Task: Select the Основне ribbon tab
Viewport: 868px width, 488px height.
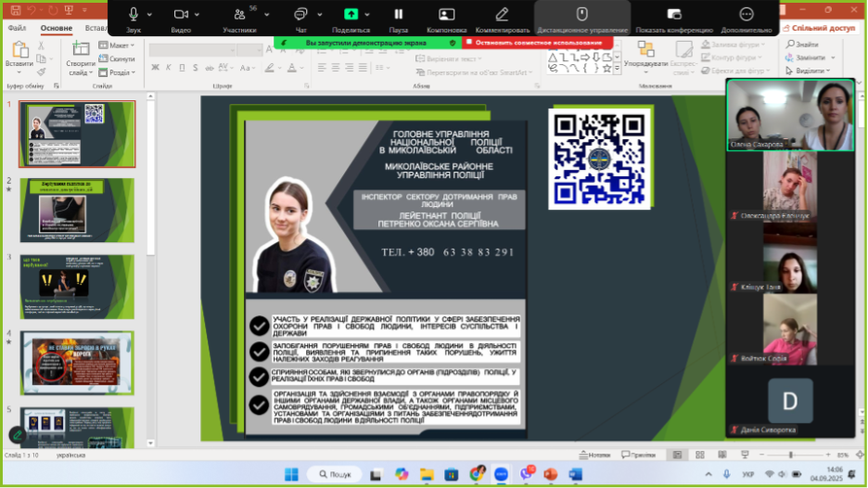Action: (x=57, y=28)
